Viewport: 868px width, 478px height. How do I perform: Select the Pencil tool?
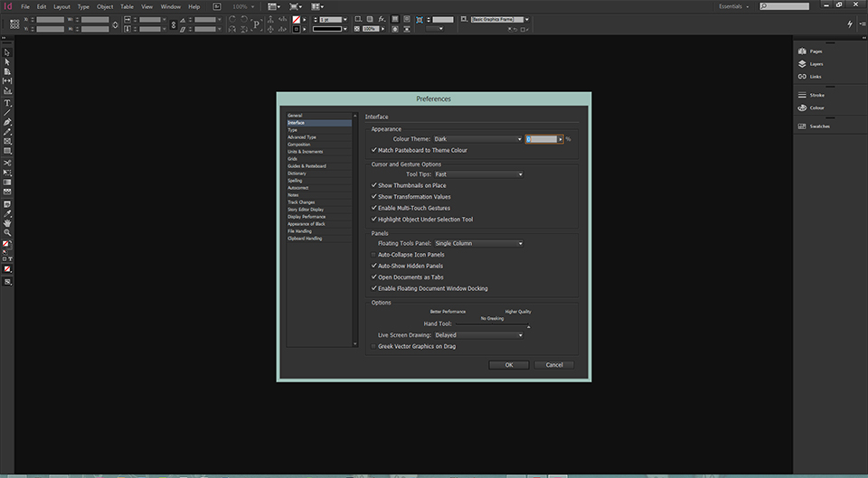(x=7, y=132)
